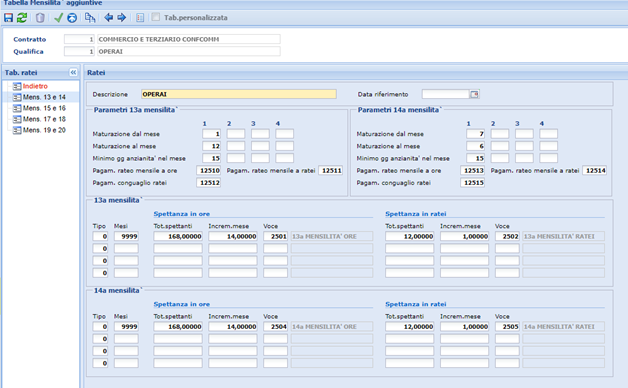Click the green refresh arrows icon

click(22, 18)
